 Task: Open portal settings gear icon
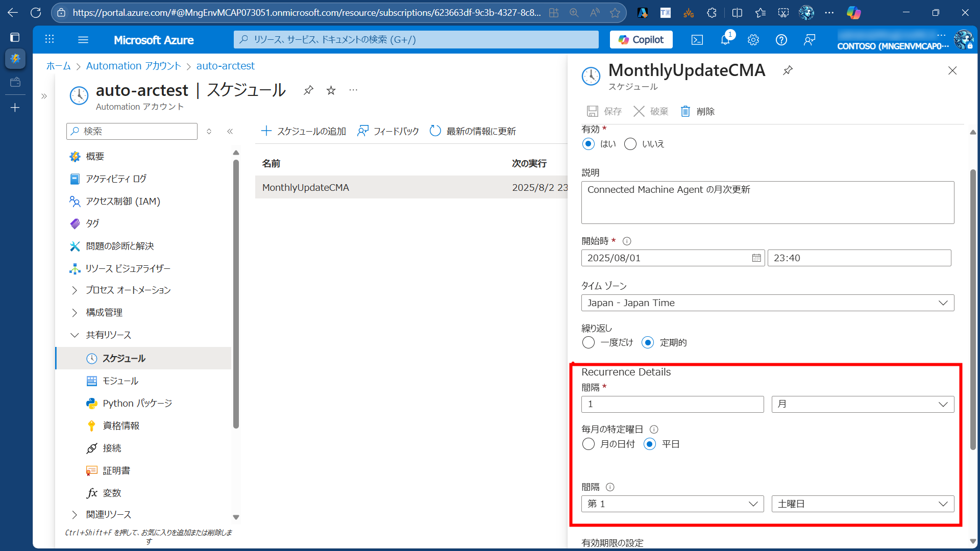753,40
